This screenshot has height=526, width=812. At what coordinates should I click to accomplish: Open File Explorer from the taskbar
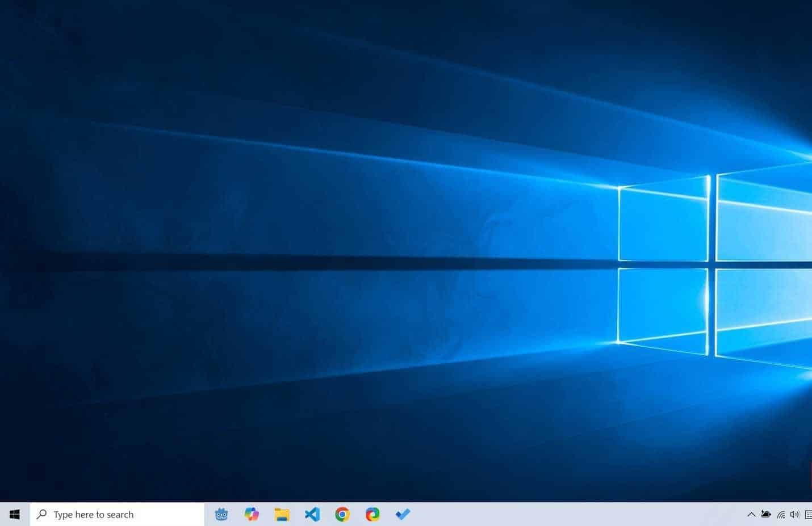pos(282,515)
